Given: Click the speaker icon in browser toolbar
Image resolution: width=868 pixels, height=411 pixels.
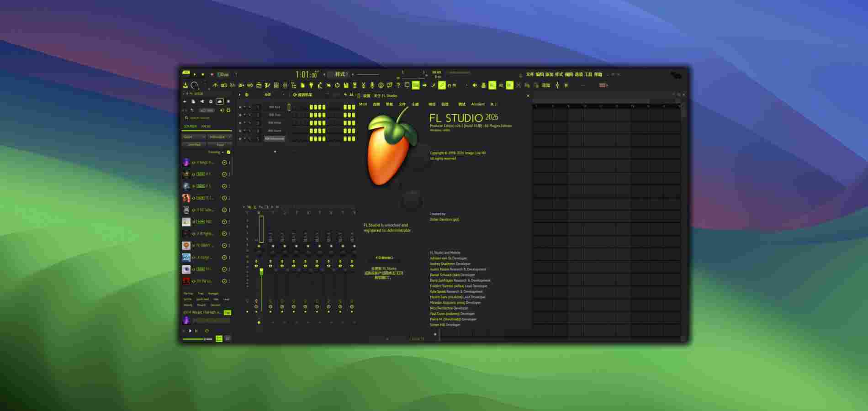Looking at the screenshot, I should tap(222, 110).
